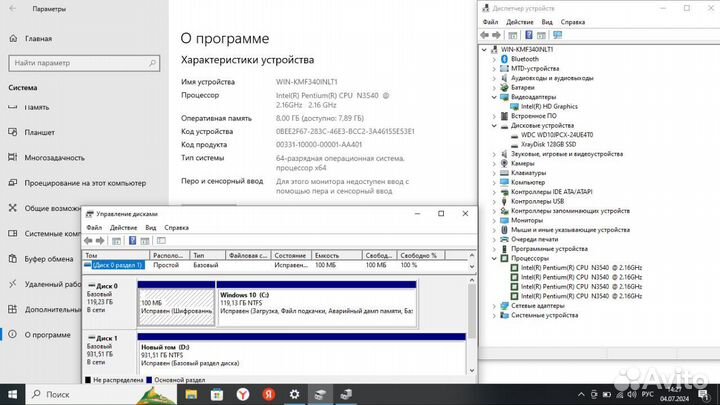Expand the Клавиатуры node
Viewport: 720px width, 405px height.
494,173
